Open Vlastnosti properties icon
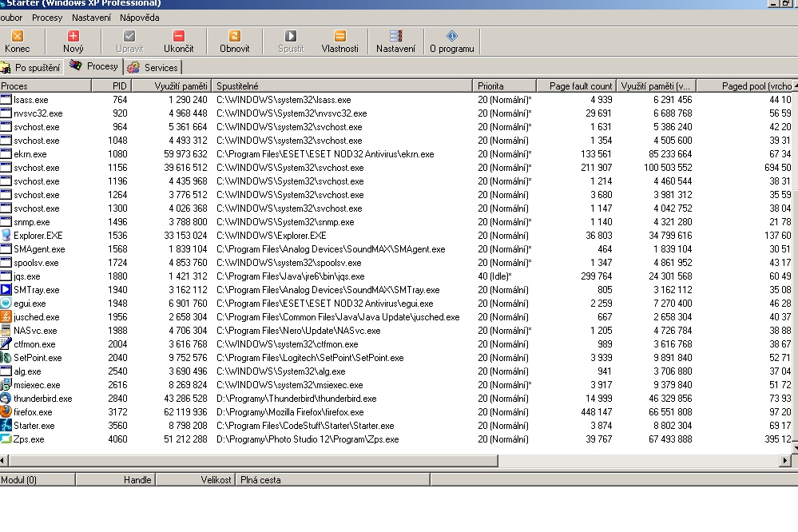 [x=339, y=36]
